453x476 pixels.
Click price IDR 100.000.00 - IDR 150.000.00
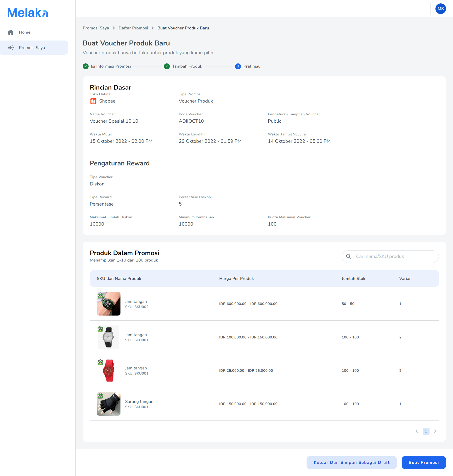pos(248,337)
